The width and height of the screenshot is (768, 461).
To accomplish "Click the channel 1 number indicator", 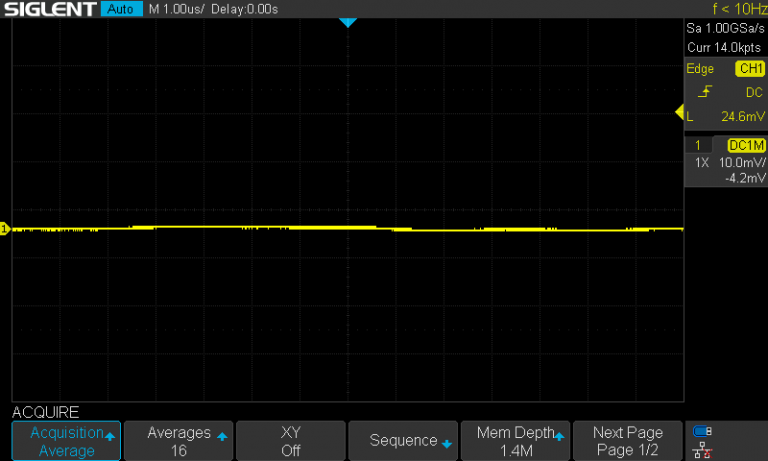I will [698, 145].
